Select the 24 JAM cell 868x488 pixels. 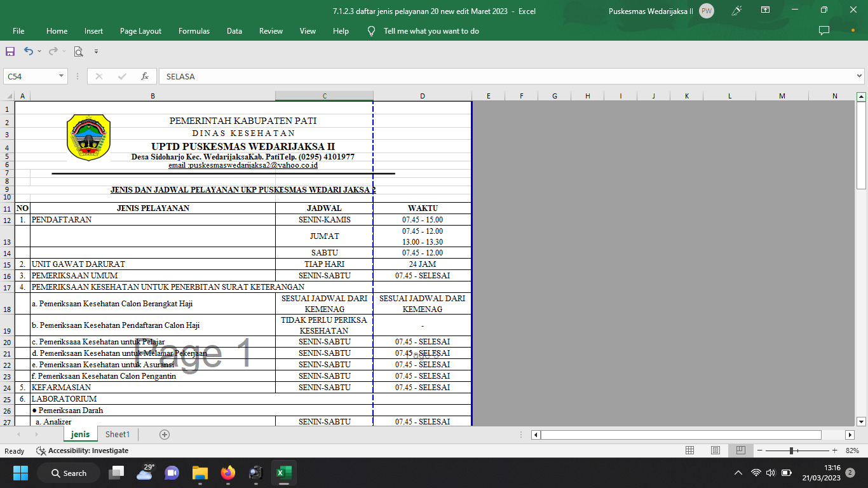tap(423, 264)
